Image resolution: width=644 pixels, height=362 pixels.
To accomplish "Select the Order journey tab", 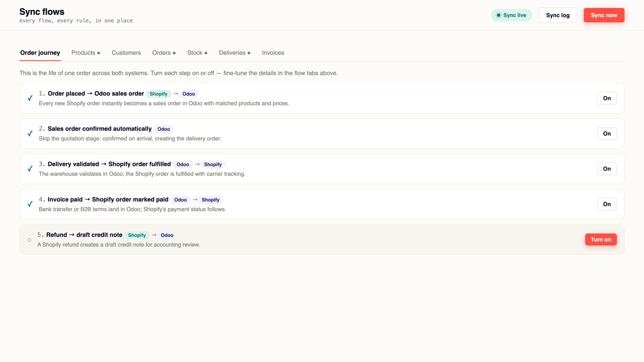I will 40,53.
